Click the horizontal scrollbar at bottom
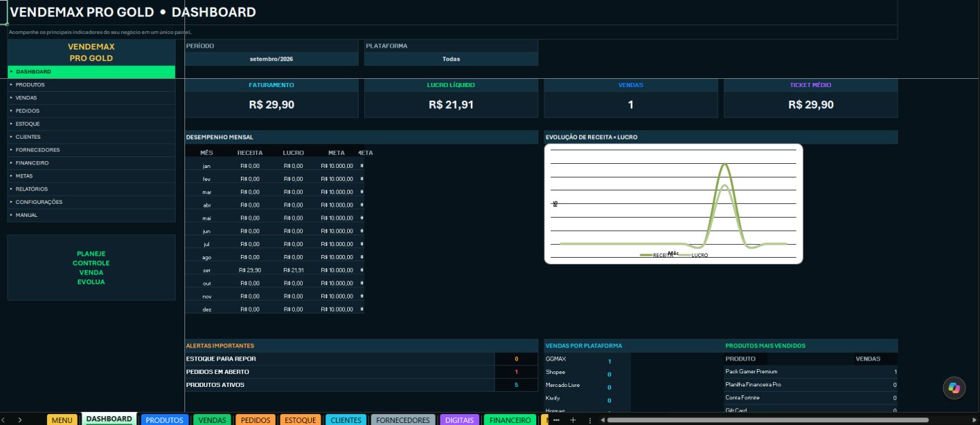 (x=768, y=420)
